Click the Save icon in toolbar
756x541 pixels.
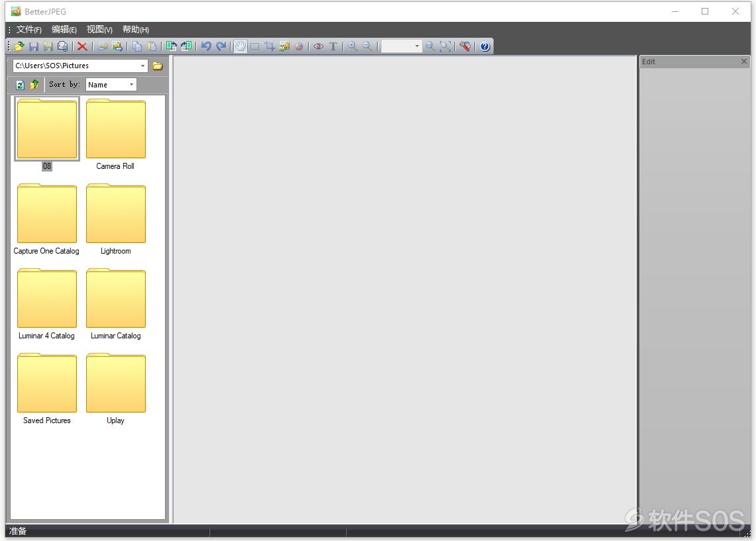(34, 46)
